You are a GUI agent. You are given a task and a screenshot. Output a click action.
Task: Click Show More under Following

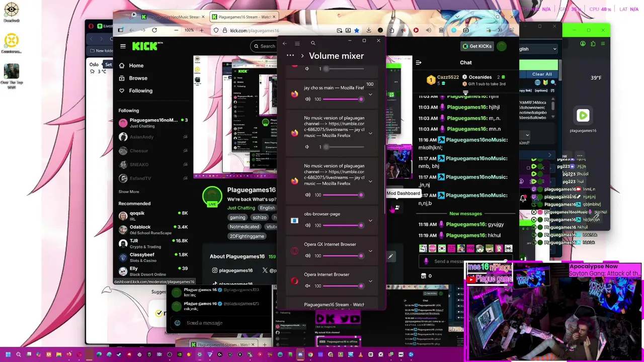(x=129, y=192)
